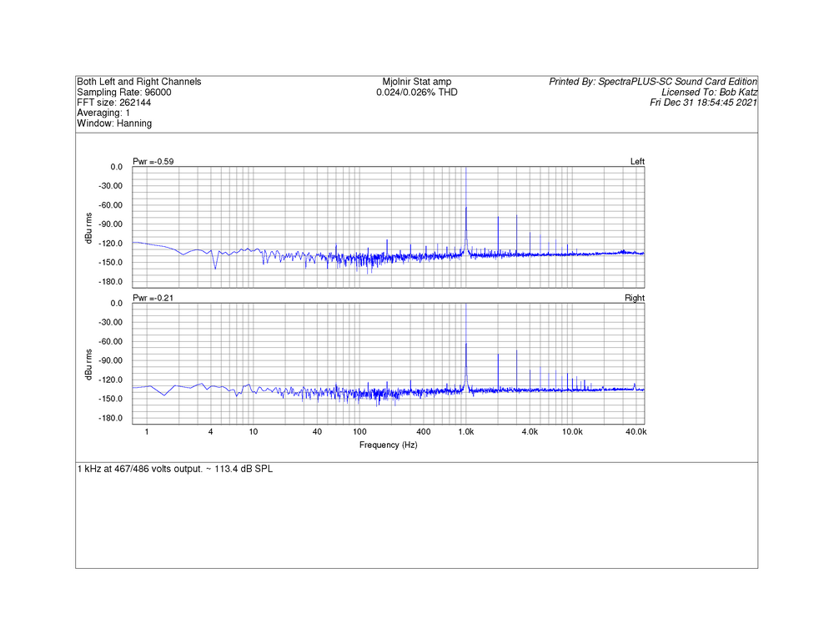This screenshot has height=644, width=834.
Task: Click the 1 kHz peak in the Right spectrum
Action: click(x=466, y=345)
